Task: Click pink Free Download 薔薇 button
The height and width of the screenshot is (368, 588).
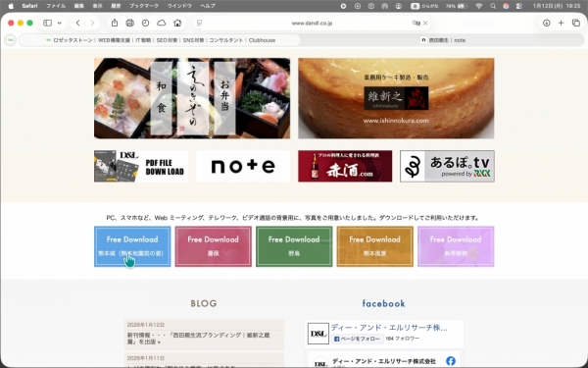Action: (x=214, y=246)
